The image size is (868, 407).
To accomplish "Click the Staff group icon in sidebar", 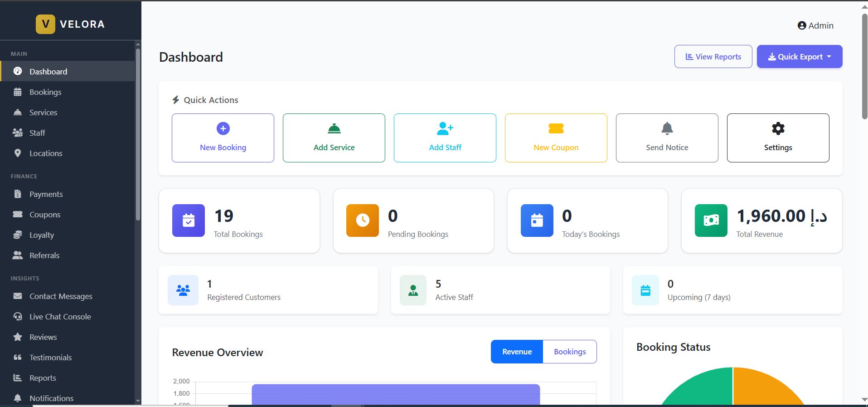I will (x=18, y=132).
